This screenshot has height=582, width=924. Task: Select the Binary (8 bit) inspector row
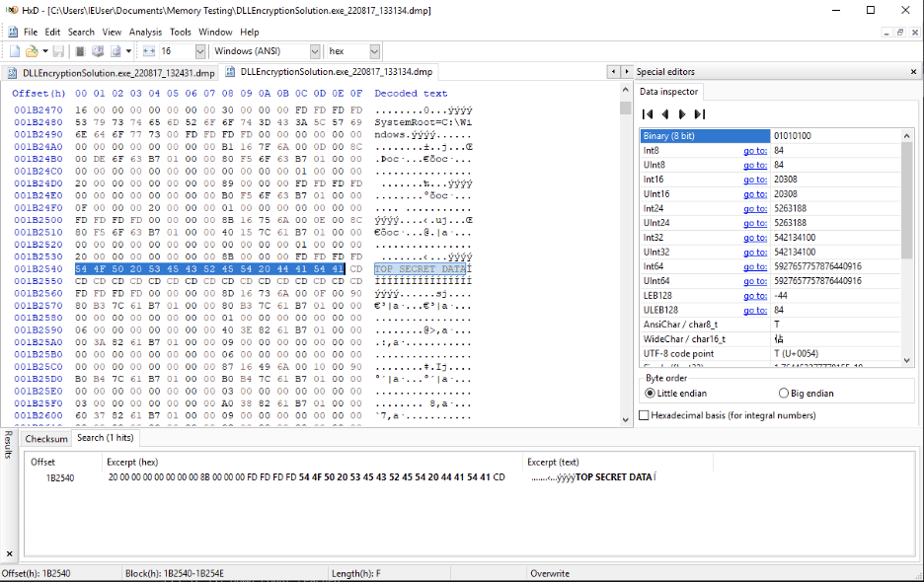click(x=770, y=136)
